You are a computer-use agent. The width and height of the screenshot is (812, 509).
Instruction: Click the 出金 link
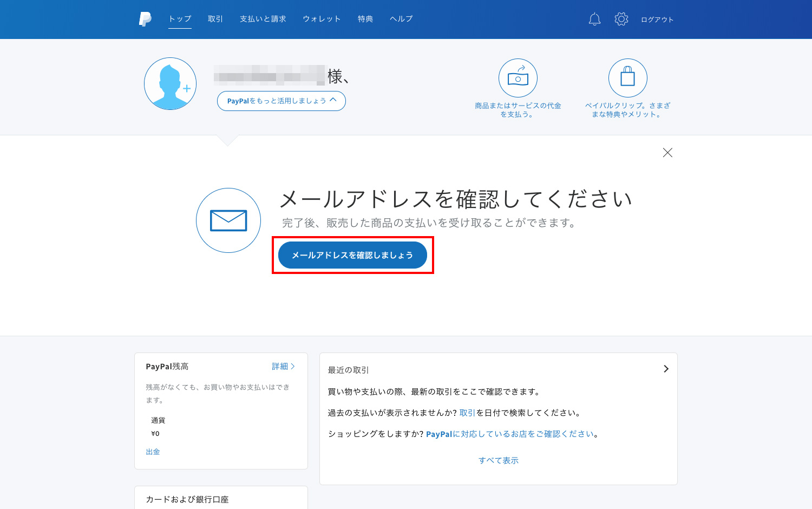coord(153,452)
